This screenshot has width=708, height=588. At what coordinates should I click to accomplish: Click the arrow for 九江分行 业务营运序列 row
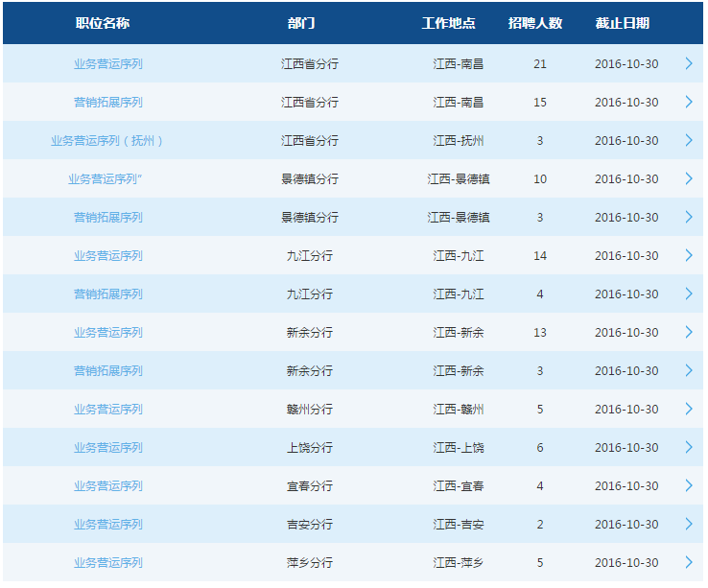click(x=688, y=255)
